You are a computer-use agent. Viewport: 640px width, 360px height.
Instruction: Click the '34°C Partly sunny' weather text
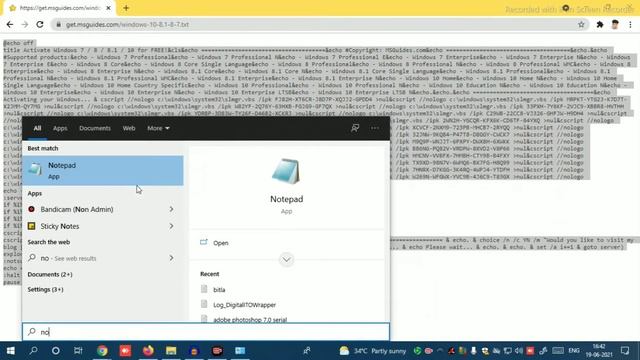380,351
